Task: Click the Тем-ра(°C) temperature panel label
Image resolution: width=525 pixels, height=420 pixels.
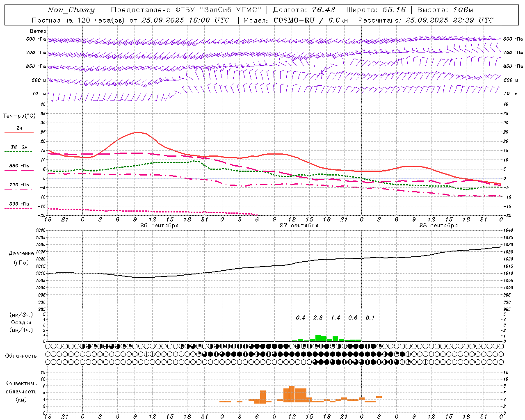Action: [x=19, y=116]
